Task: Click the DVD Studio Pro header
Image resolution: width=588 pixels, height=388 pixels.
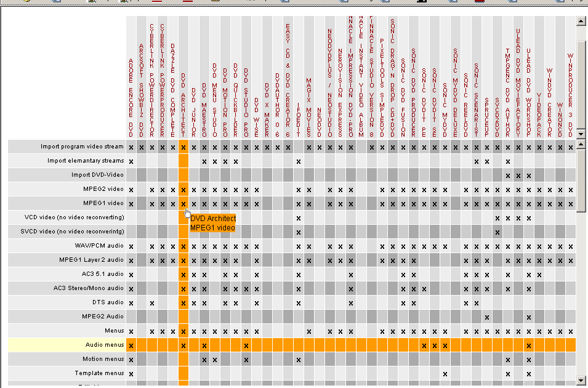Action: click(x=246, y=103)
